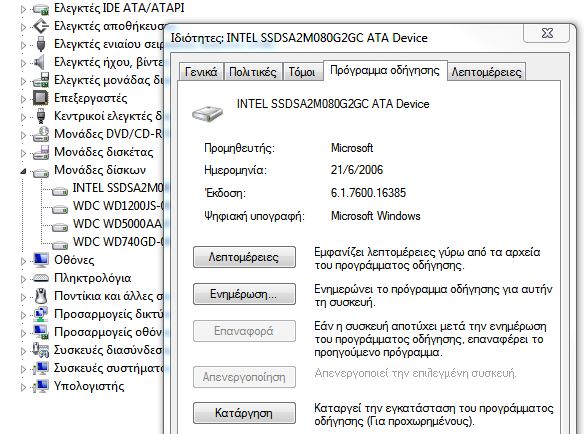Expand the Επεξεργαστές tree node
The width and height of the screenshot is (584, 434).
(23, 99)
